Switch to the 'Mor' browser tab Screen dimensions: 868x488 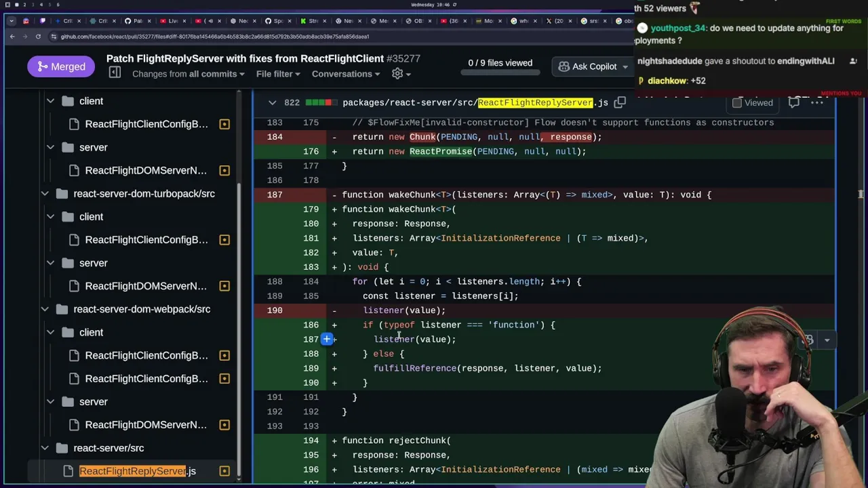click(488, 21)
